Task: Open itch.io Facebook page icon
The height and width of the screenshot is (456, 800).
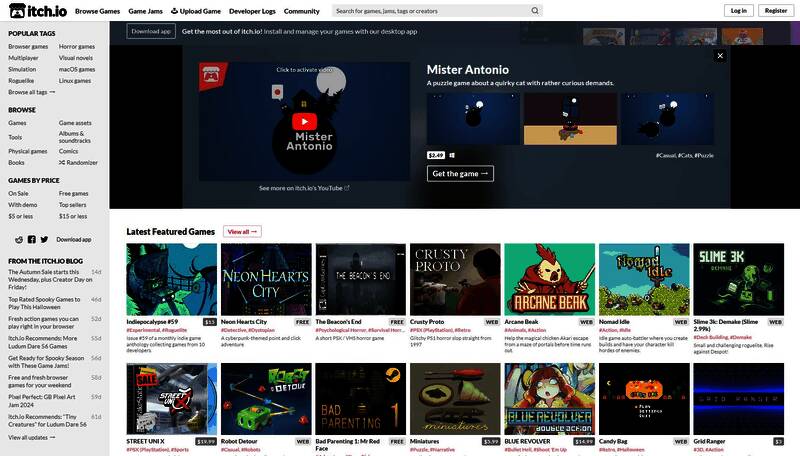Action: [31, 240]
